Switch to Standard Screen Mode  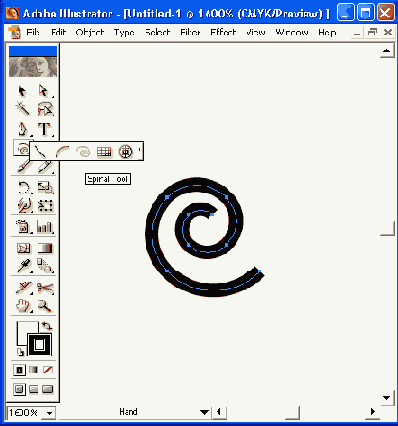point(19,389)
